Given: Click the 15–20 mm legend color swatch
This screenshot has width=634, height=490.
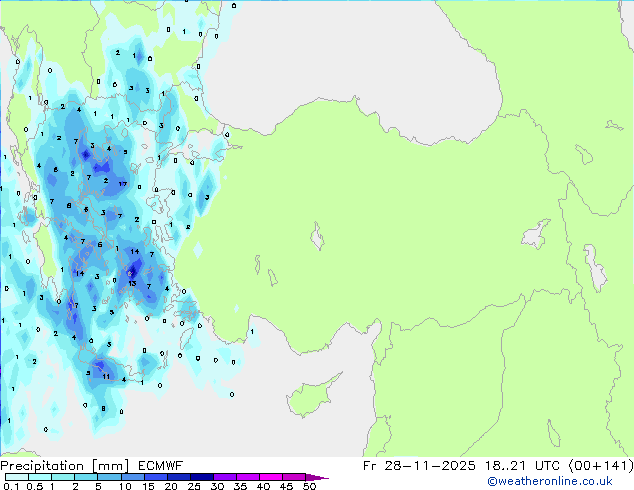Looking at the screenshot, I should 155,477.
